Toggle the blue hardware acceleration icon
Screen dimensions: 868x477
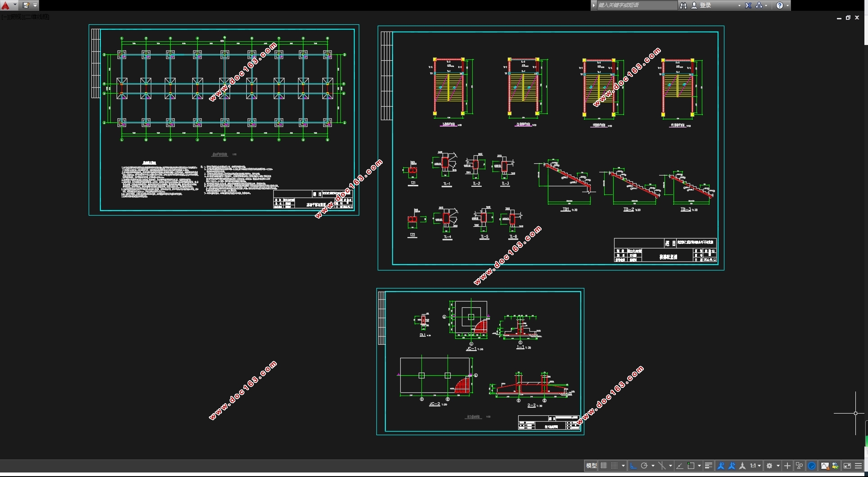tap(812, 466)
